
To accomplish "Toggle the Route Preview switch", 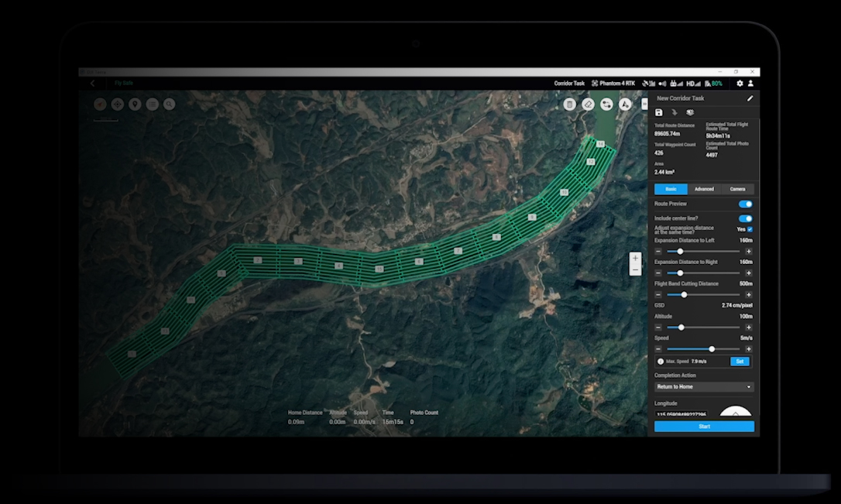I will click(x=745, y=204).
